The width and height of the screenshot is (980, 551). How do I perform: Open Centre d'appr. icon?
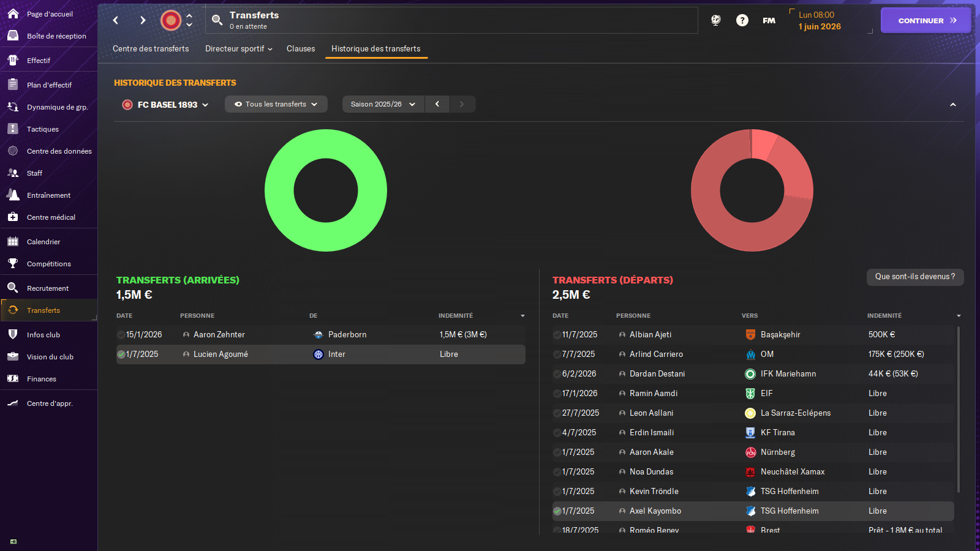[x=13, y=403]
